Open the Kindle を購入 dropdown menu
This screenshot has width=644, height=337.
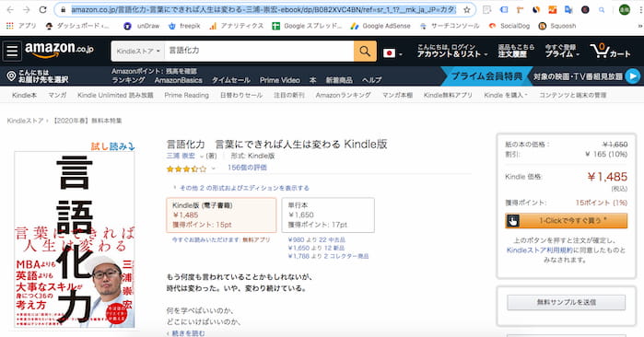pos(506,95)
